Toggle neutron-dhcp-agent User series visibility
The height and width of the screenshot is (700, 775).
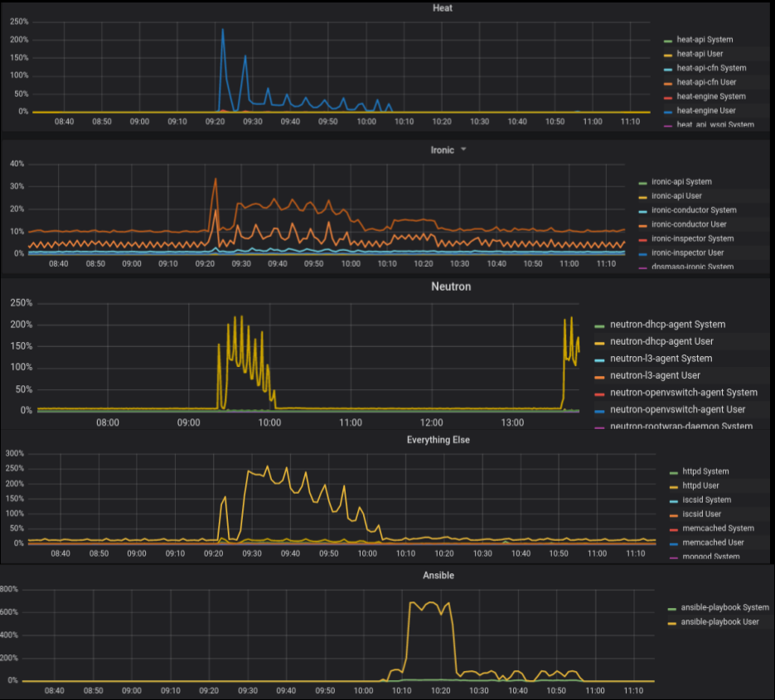coord(661,341)
